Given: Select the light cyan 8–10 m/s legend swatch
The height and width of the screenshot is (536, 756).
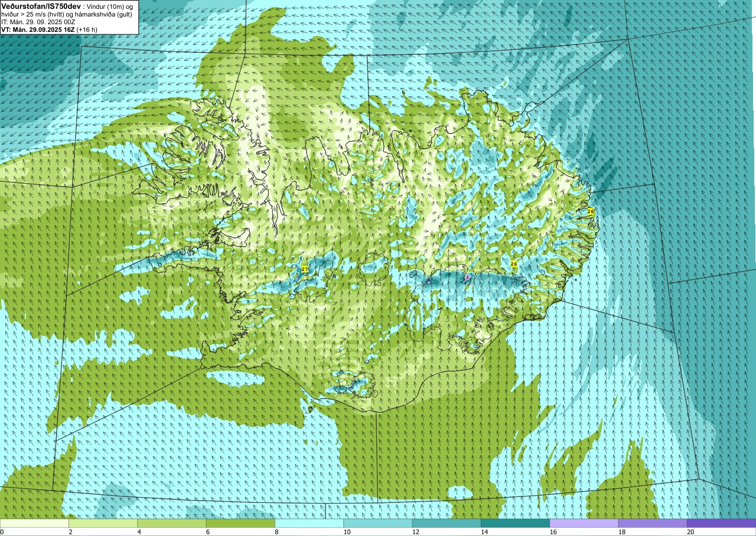Looking at the screenshot, I should click(309, 523).
